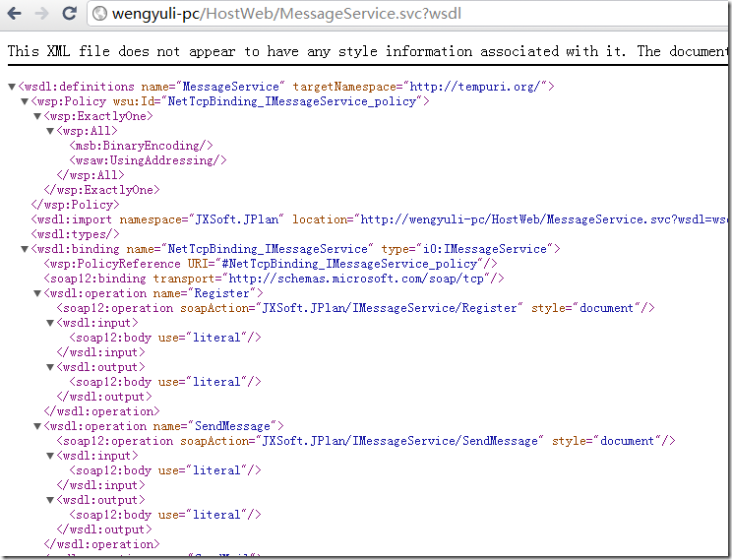Click the page info icon in address bar
This screenshot has width=732, height=560.
coord(100,15)
